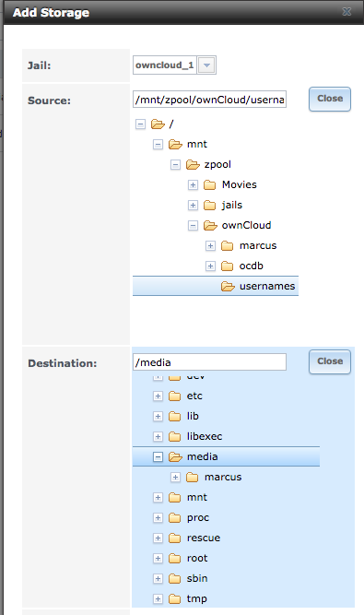The height and width of the screenshot is (615, 364).
Task: Expand the Movies folder
Action: pos(193,184)
